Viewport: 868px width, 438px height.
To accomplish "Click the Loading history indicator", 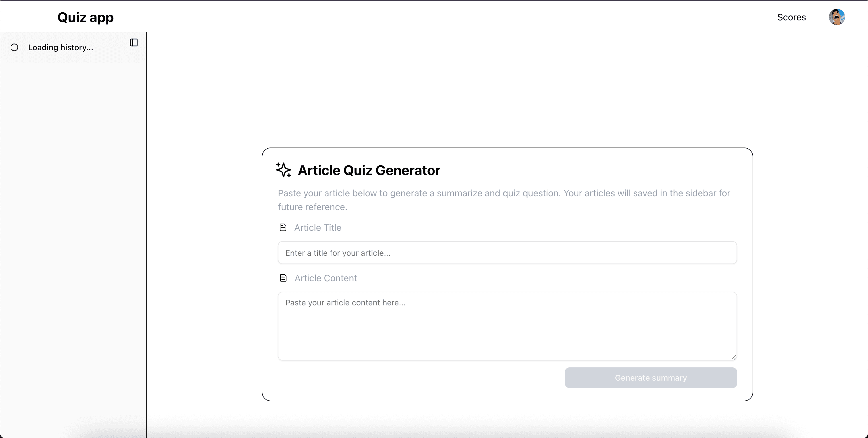I will tap(61, 47).
